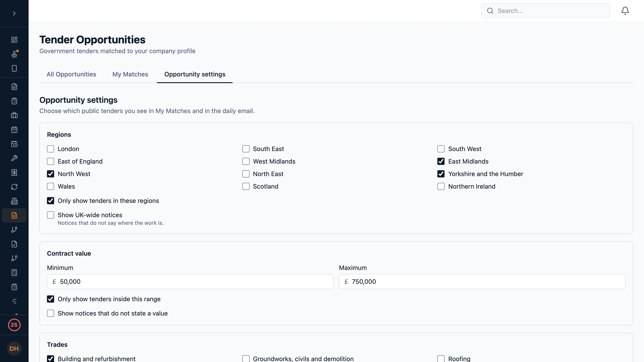Open the calculator icon in sidebar
The height and width of the screenshot is (362, 644).
click(14, 273)
